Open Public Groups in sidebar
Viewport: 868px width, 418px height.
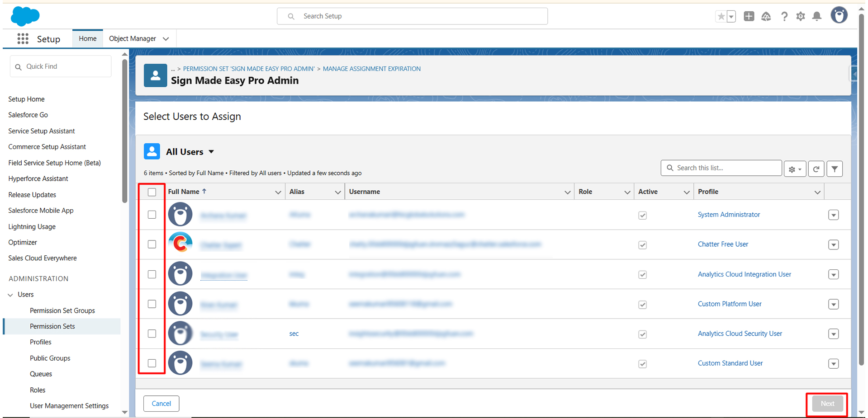tap(50, 358)
